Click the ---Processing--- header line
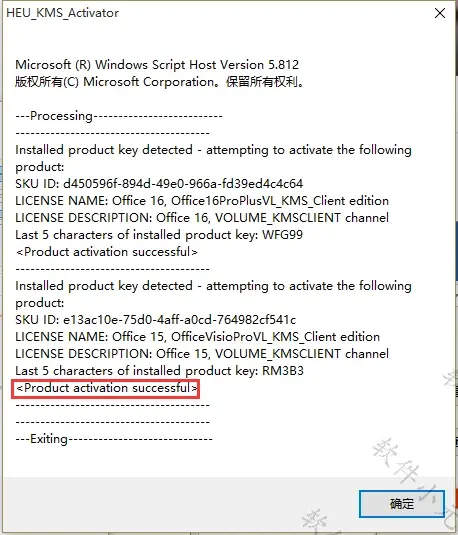The image size is (458, 535). tap(119, 116)
